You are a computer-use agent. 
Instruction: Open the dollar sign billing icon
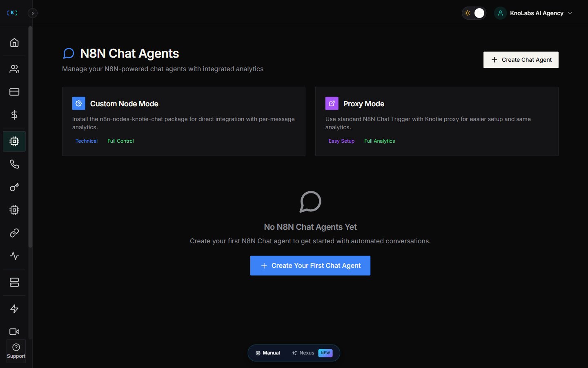14,115
